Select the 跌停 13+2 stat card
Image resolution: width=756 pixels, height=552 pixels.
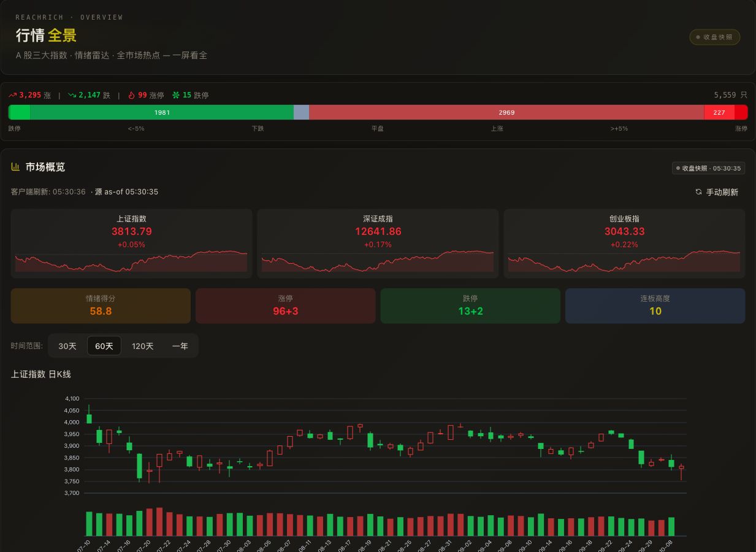pos(470,305)
